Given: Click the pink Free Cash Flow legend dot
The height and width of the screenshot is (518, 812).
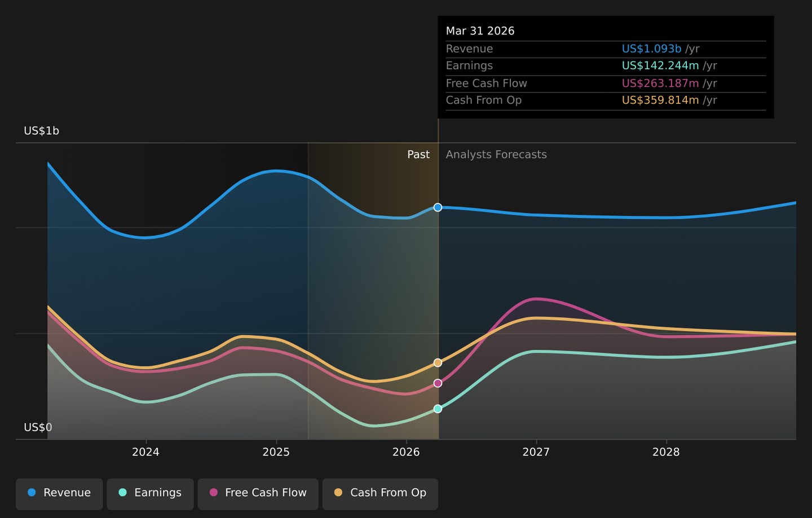Looking at the screenshot, I should [214, 493].
